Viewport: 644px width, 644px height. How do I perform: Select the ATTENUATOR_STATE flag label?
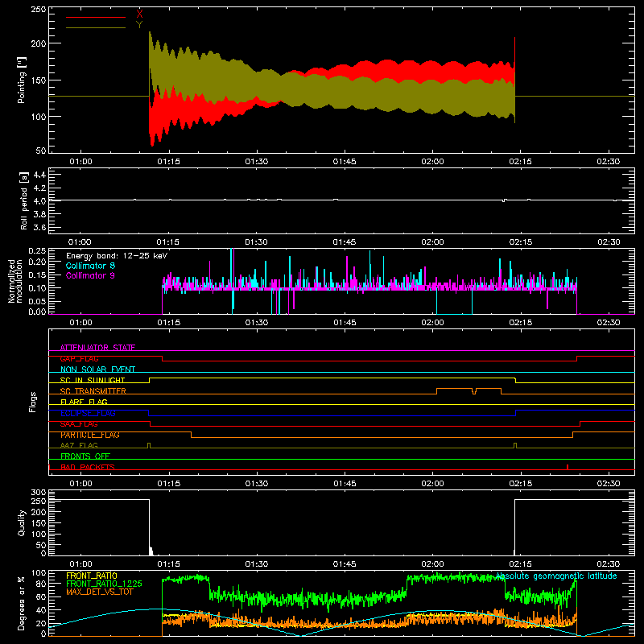(97, 348)
